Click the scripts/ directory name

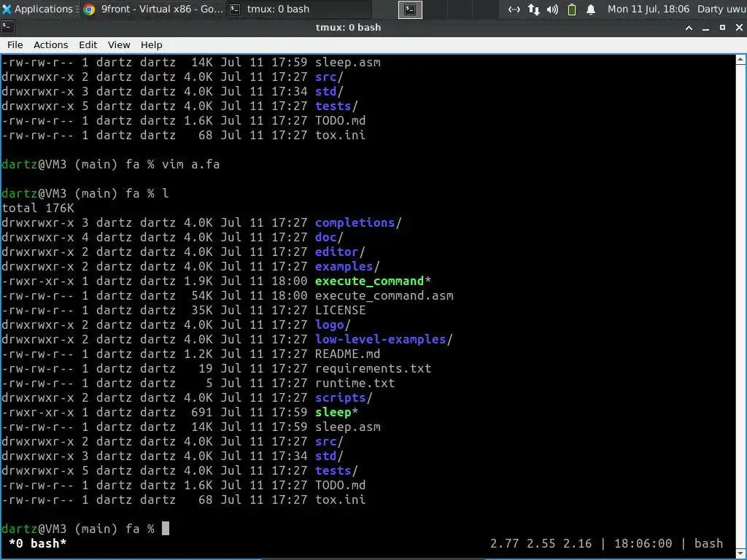[344, 397]
